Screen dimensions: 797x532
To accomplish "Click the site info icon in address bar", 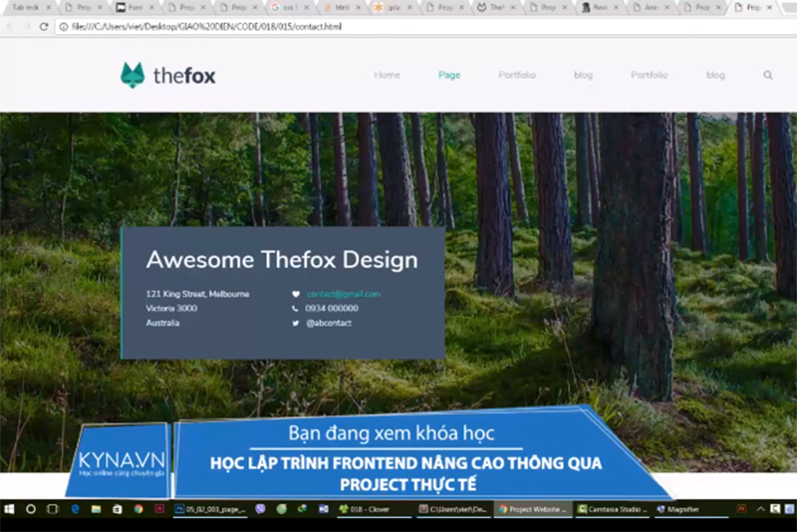I will 64,27.
